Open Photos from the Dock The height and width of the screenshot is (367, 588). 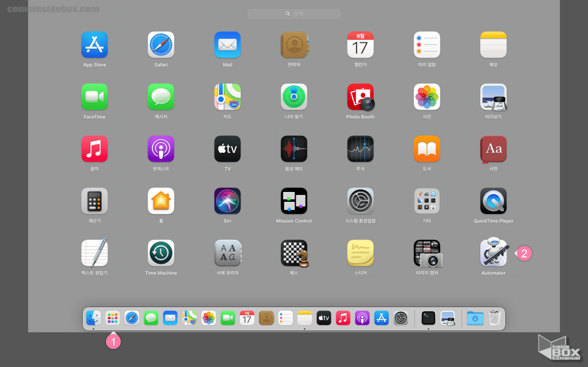click(209, 318)
